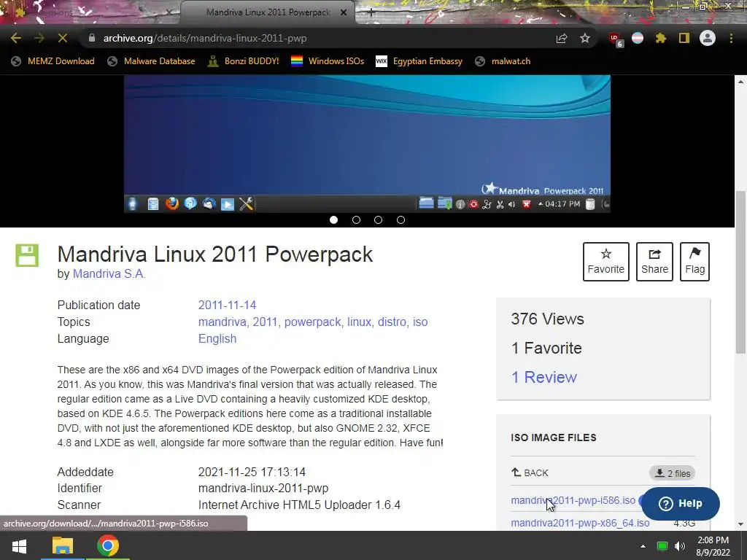Open the uBlock Origin extension icon
The height and width of the screenshot is (560, 747).
616,39
